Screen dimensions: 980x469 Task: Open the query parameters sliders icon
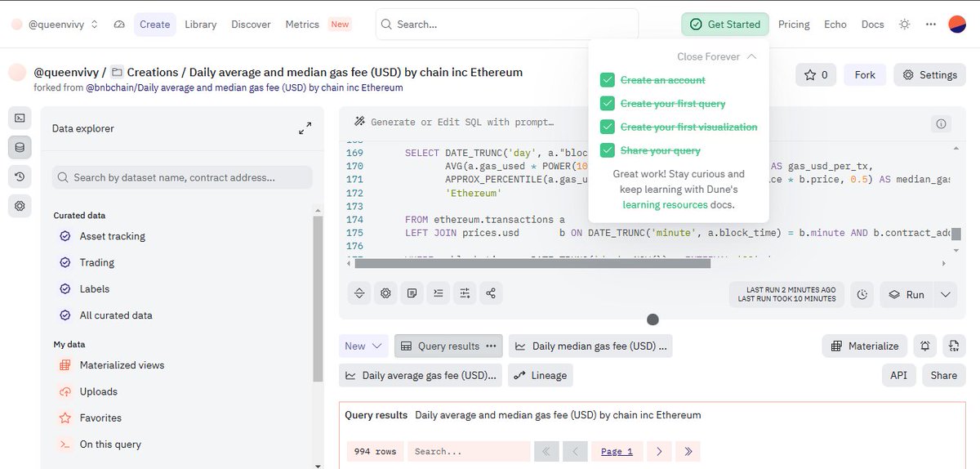coord(464,293)
